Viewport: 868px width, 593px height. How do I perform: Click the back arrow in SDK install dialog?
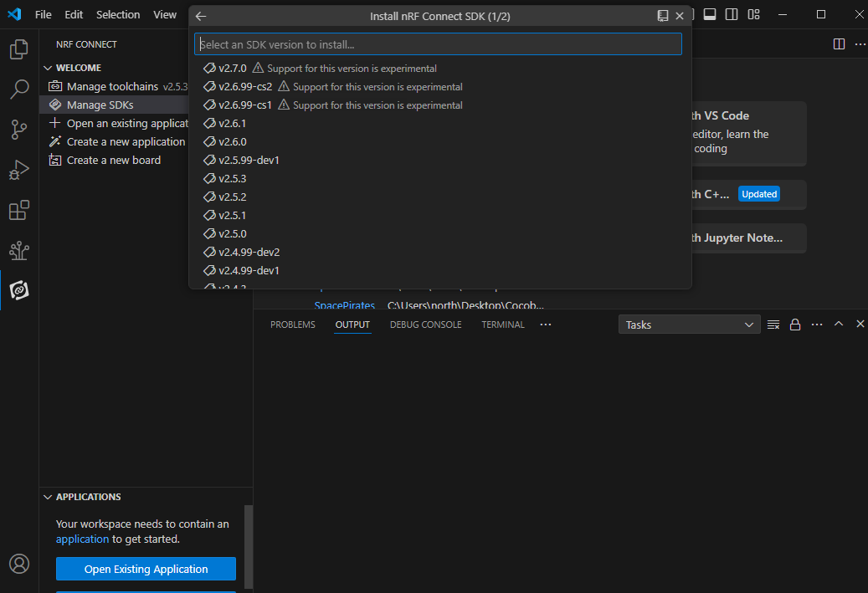201,16
